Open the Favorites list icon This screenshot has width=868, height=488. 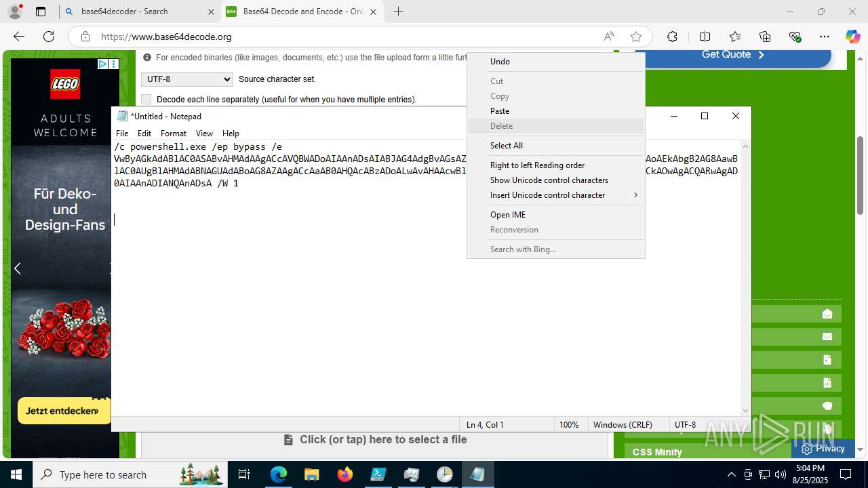tap(735, 37)
